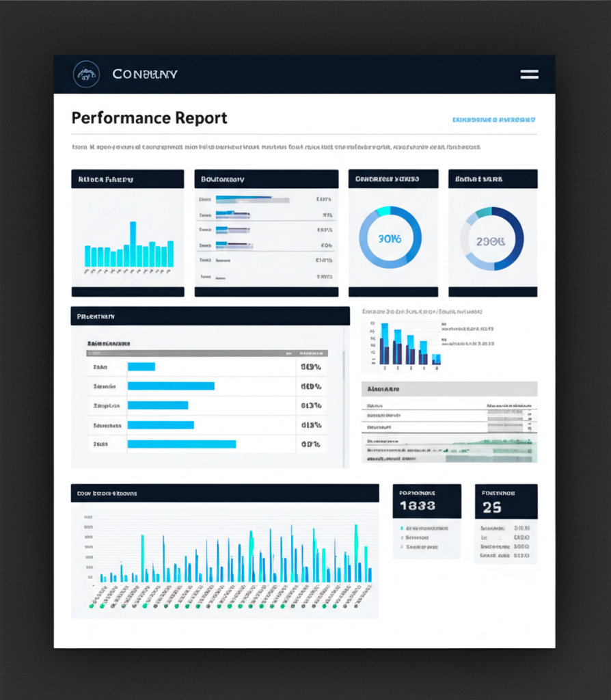This screenshot has height=700, width=611.
Task: Expand the dark panel header above the bar list
Action: click(210, 316)
